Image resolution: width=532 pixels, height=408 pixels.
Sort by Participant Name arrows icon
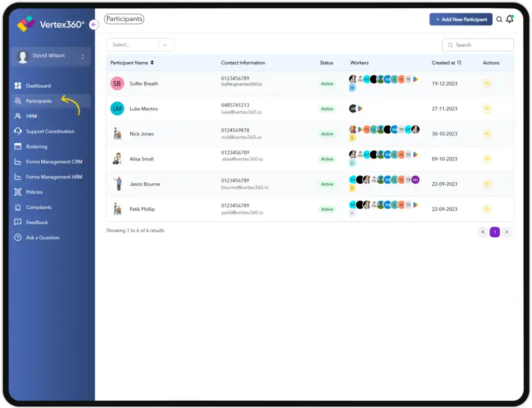point(152,63)
